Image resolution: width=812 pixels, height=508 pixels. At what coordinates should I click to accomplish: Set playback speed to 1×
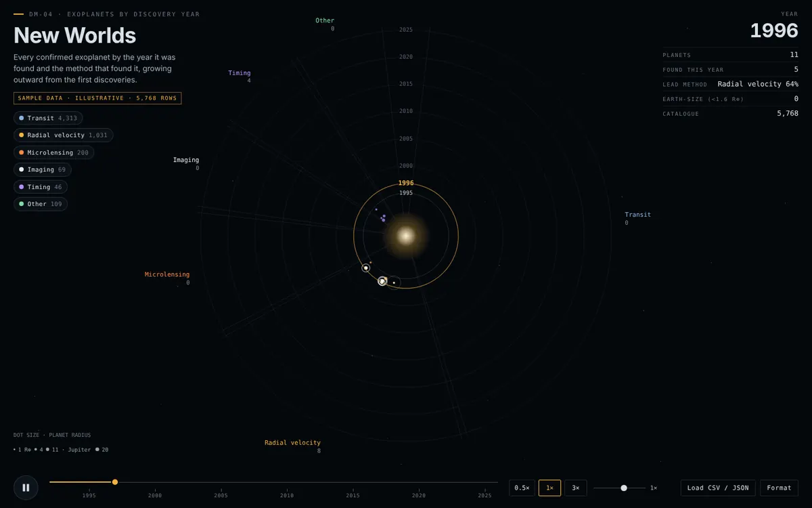click(x=549, y=488)
